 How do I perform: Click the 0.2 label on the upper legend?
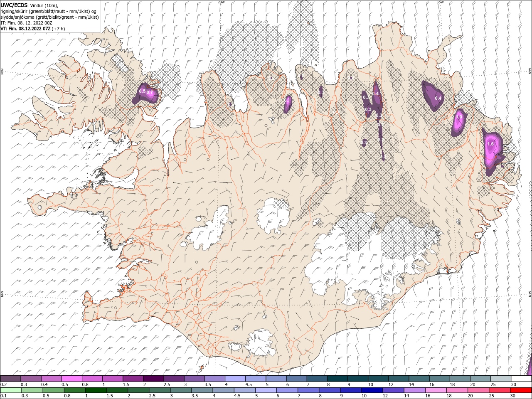(3, 385)
